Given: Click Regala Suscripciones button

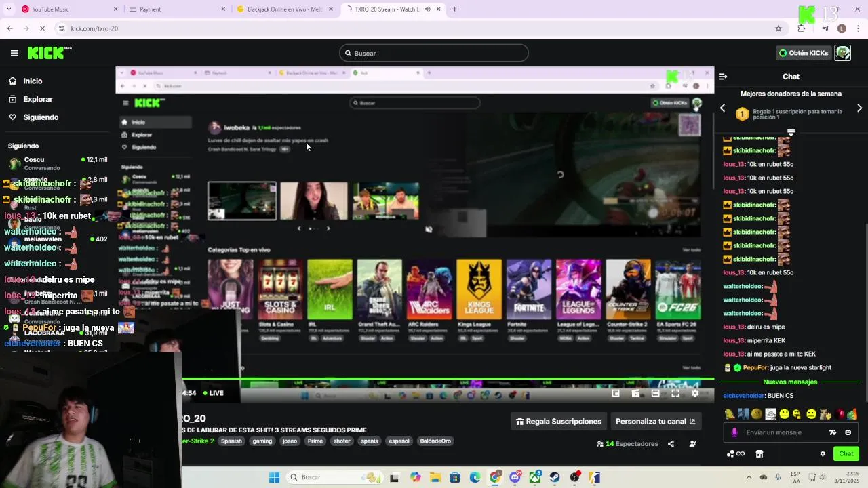Looking at the screenshot, I should pos(559,421).
